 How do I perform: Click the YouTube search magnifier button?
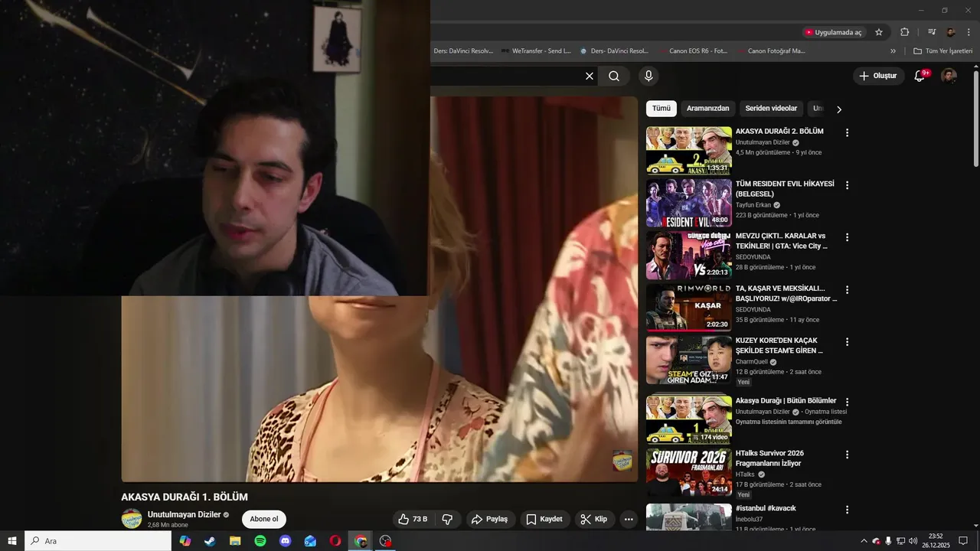click(614, 76)
